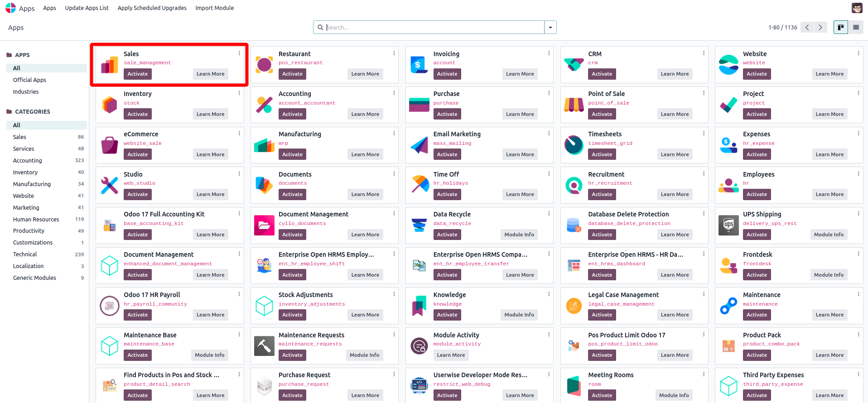Screen dimensions: 868x403
Task: Go to next page of apps
Action: coord(820,28)
